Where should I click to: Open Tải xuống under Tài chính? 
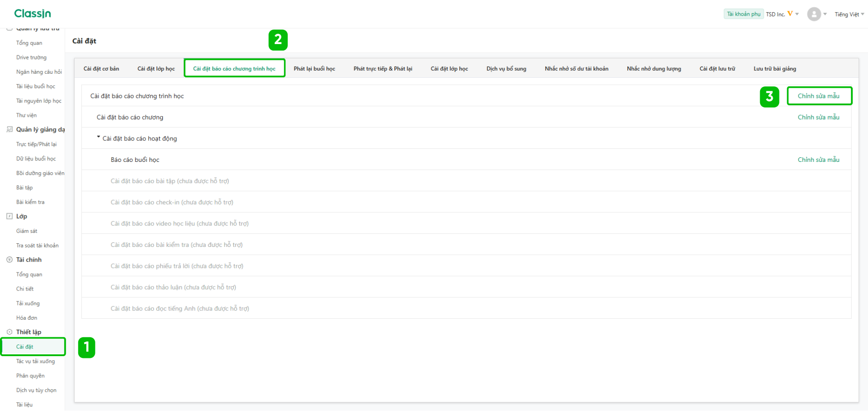(28, 303)
